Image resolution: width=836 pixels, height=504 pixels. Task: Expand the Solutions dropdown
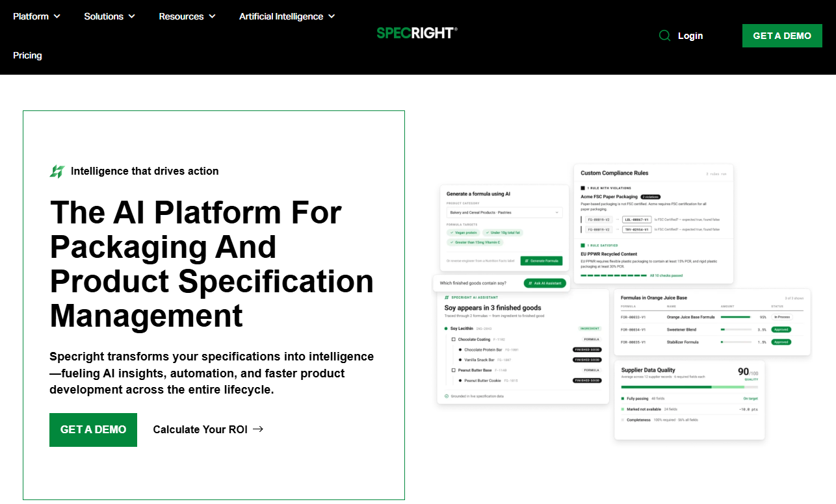click(x=109, y=16)
